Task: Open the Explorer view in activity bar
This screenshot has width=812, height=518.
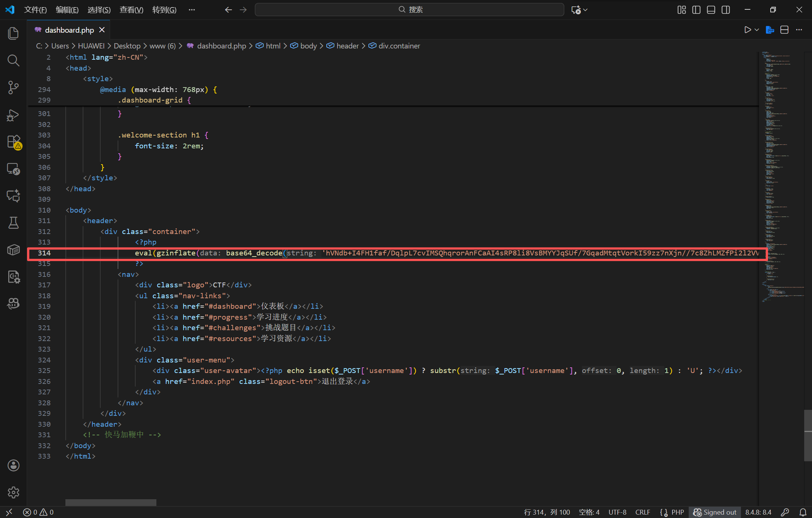Action: pyautogui.click(x=13, y=33)
